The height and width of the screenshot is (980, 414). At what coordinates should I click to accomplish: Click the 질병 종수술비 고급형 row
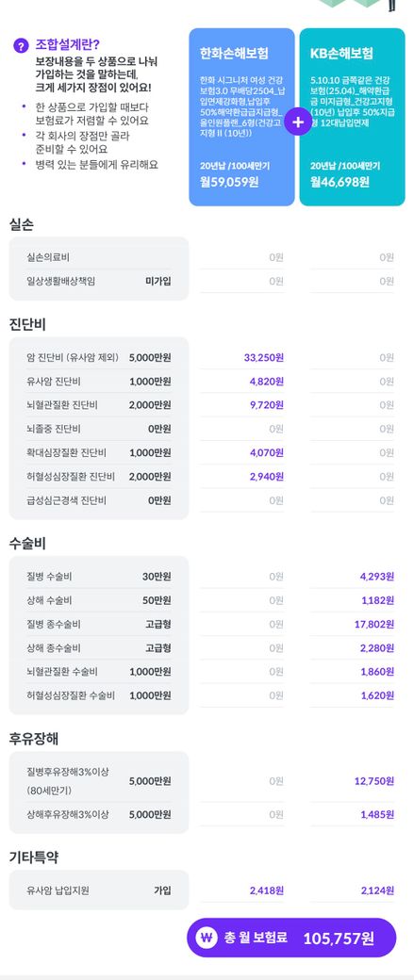[99, 624]
